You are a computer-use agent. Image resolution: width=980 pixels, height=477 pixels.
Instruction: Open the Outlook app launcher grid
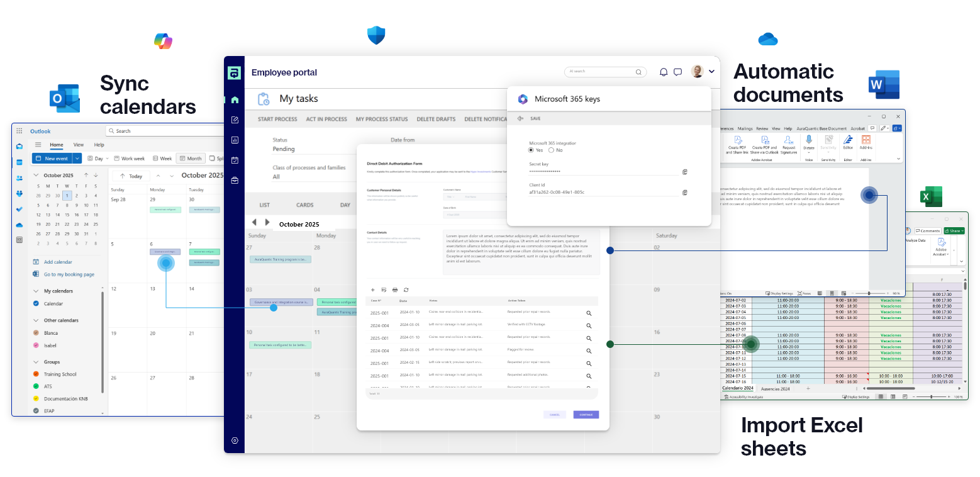click(x=19, y=130)
